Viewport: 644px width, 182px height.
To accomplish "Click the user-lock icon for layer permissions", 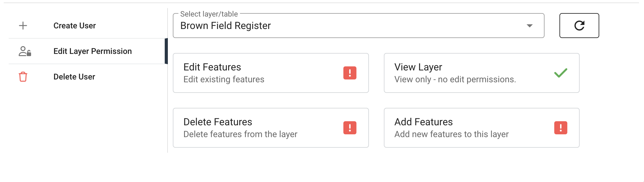I will 25,51.
